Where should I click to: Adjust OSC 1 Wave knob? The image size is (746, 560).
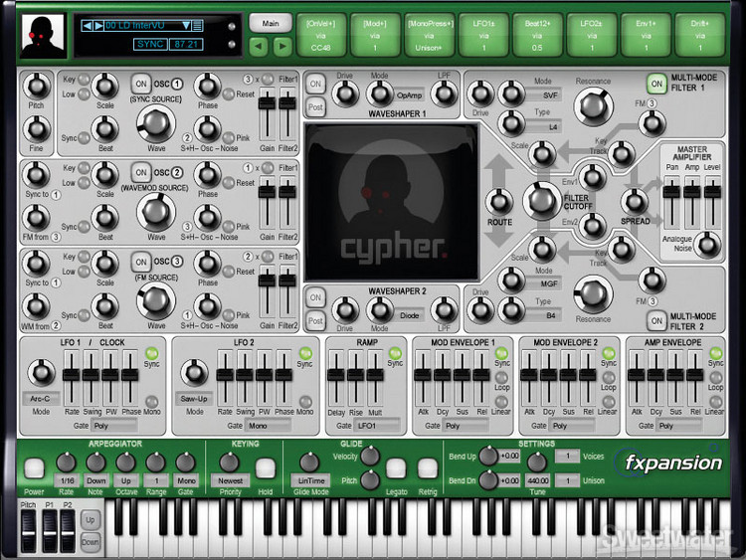[156, 123]
